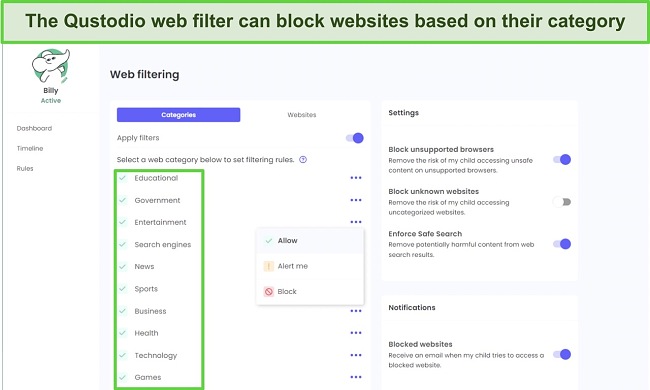
Task: Open three-dot menu for Technology category
Action: click(x=356, y=355)
